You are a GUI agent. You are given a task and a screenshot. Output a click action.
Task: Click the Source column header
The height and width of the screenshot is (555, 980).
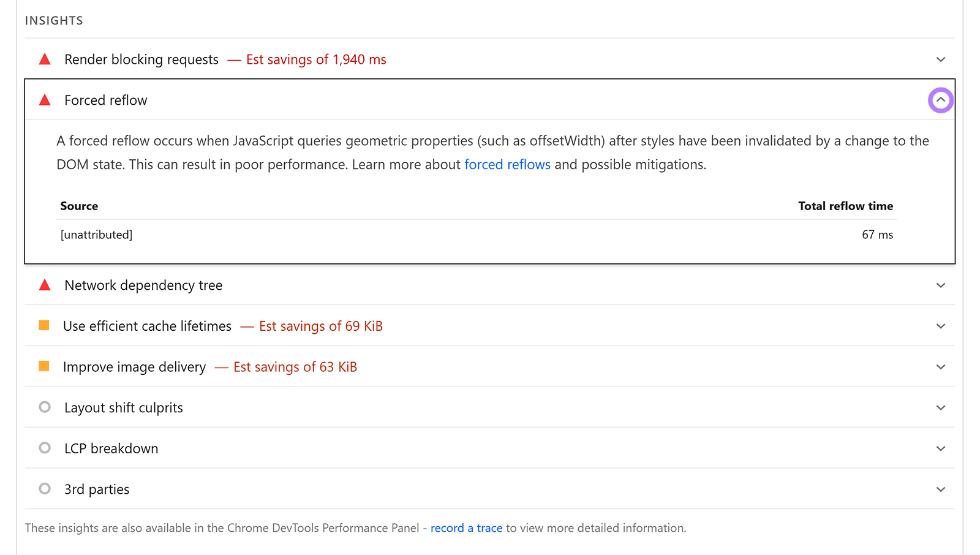tap(79, 206)
